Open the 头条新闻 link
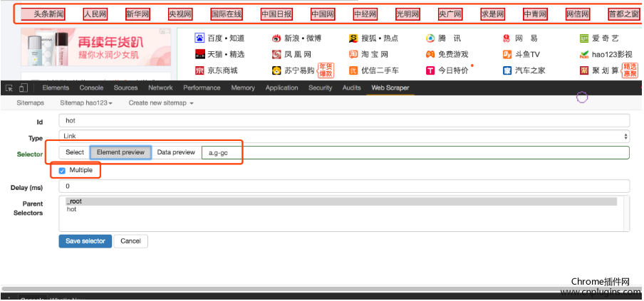 click(49, 15)
